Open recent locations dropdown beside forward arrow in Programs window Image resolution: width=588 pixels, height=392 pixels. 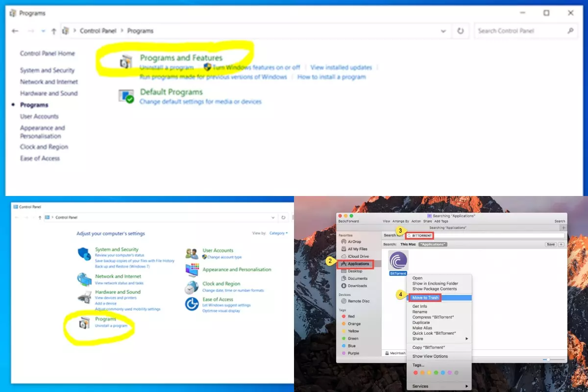(43, 31)
